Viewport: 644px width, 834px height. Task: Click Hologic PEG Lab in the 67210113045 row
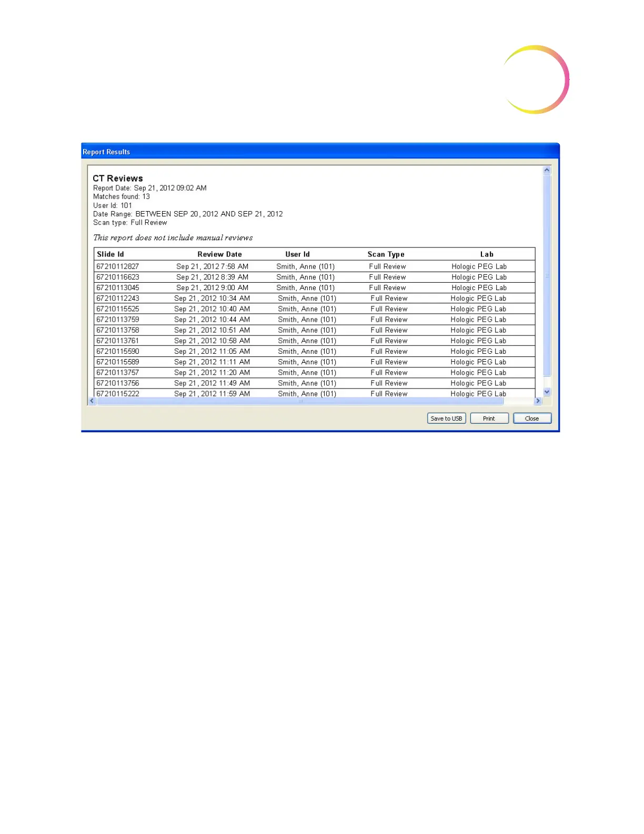479,287
